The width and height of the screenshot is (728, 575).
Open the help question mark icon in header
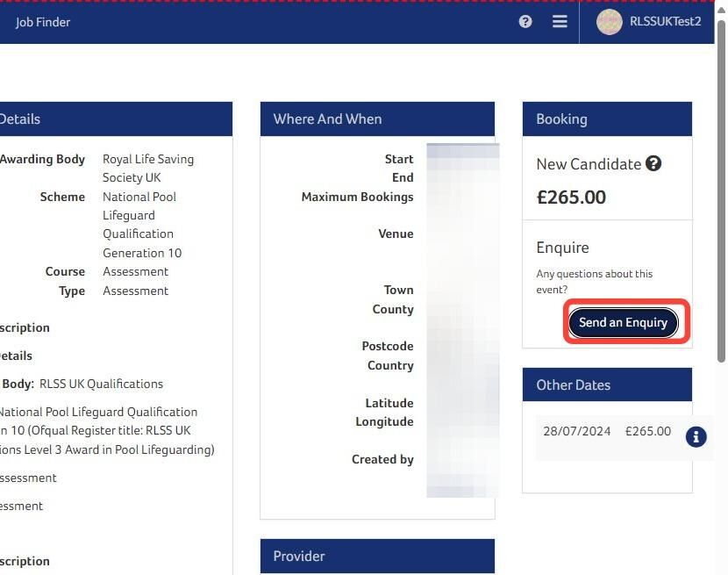click(x=525, y=21)
